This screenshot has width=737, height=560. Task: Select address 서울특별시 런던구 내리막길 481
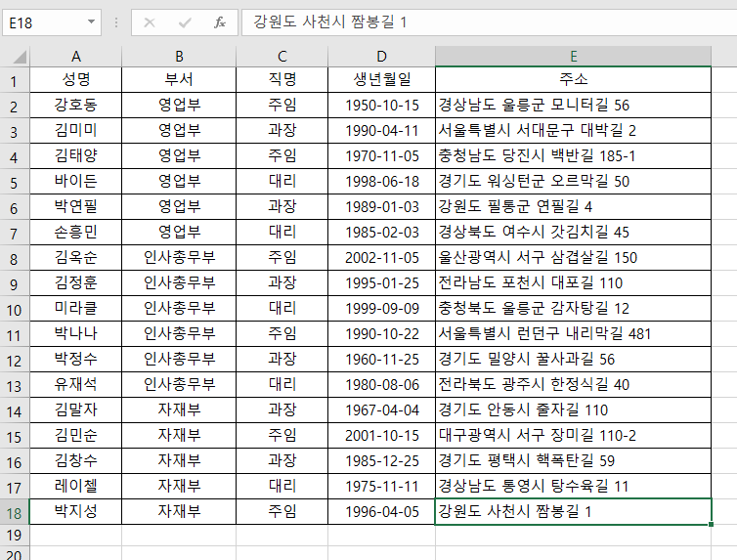(573, 333)
